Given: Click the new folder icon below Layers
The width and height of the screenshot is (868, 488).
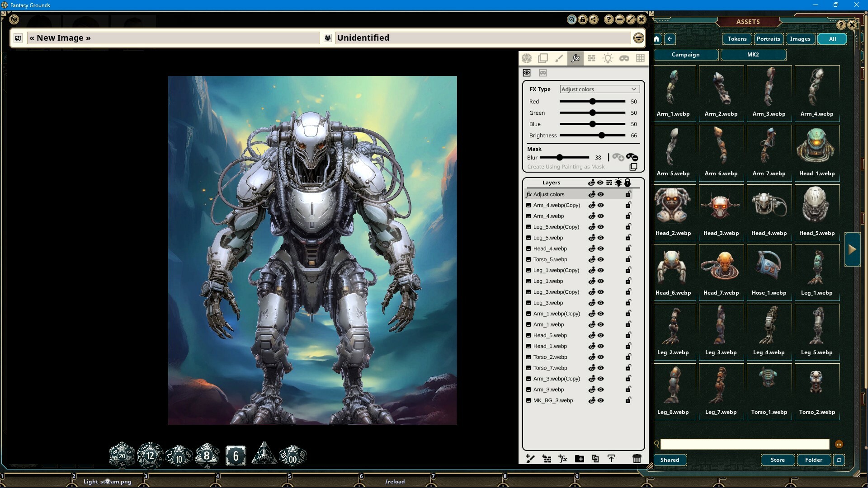Looking at the screenshot, I should click(x=580, y=458).
